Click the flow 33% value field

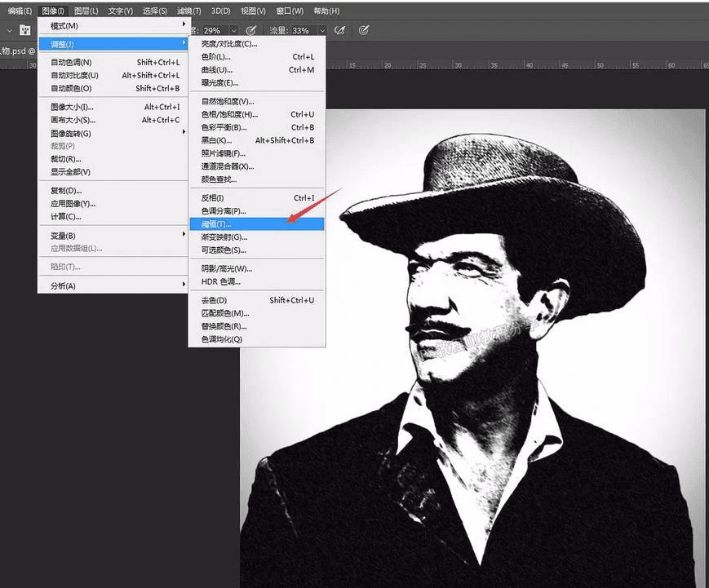point(301,30)
